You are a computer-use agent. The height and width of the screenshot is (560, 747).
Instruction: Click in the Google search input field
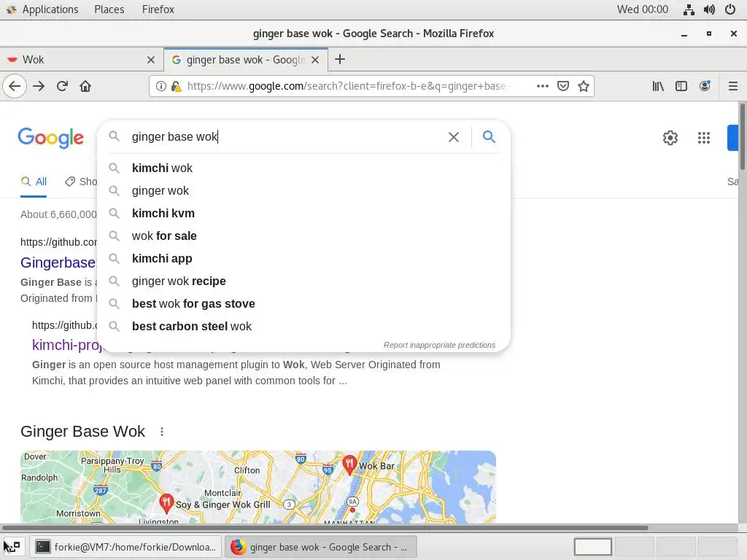(286, 137)
